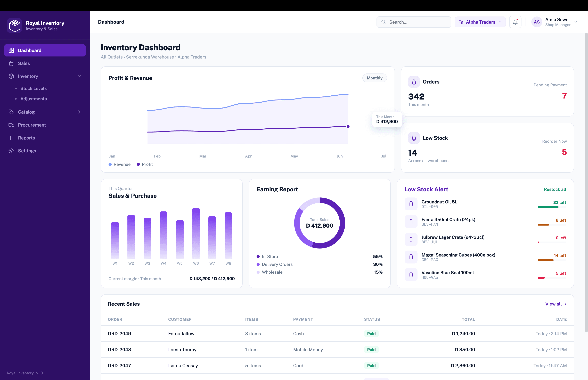588x380 pixels.
Task: Click the Serrekunda Warehouse breadcrumb
Action: [150, 57]
